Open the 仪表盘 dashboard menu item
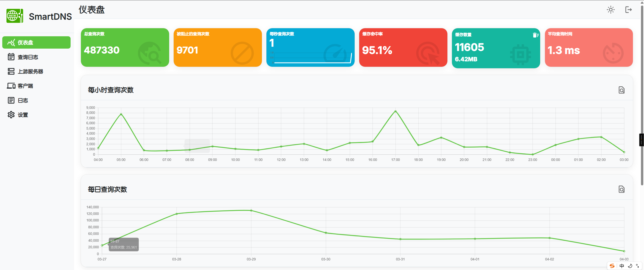This screenshot has height=270, width=644. pos(36,43)
